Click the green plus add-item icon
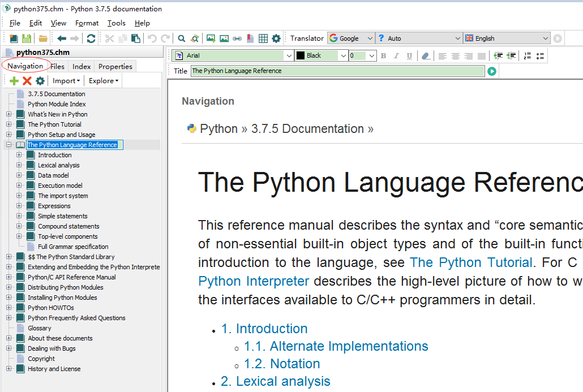The width and height of the screenshot is (583, 392). point(14,81)
